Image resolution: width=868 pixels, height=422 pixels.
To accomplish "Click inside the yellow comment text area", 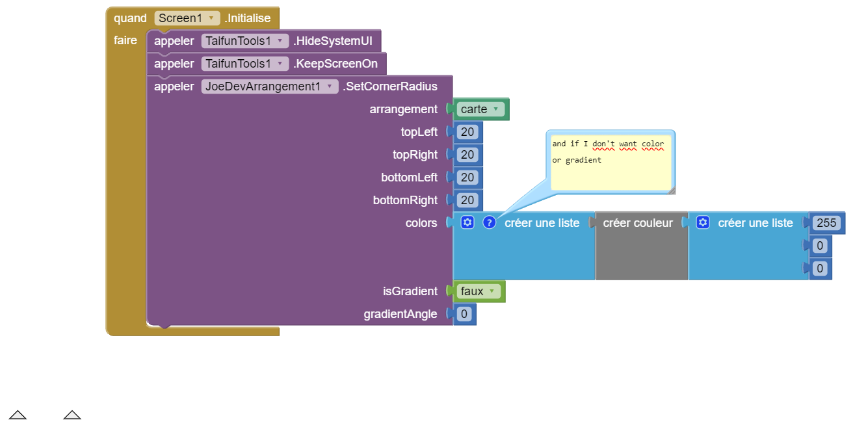I will pos(611,163).
